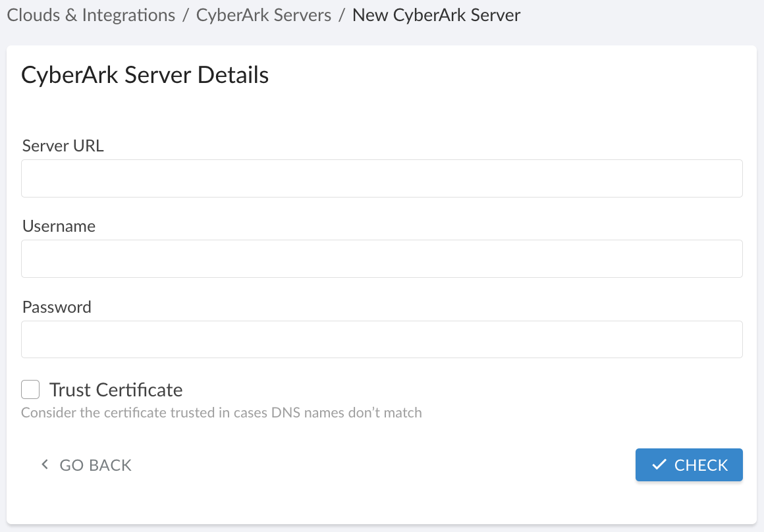Focus the Username input field

(382, 258)
